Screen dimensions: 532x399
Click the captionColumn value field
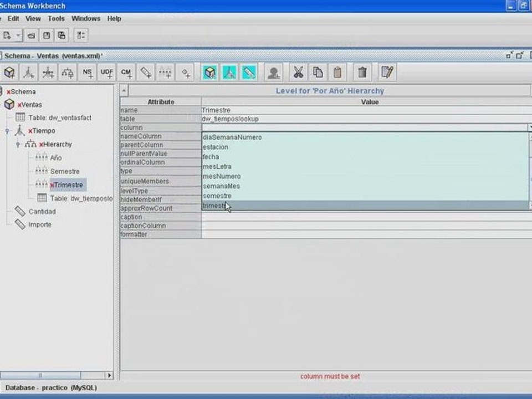point(367,226)
